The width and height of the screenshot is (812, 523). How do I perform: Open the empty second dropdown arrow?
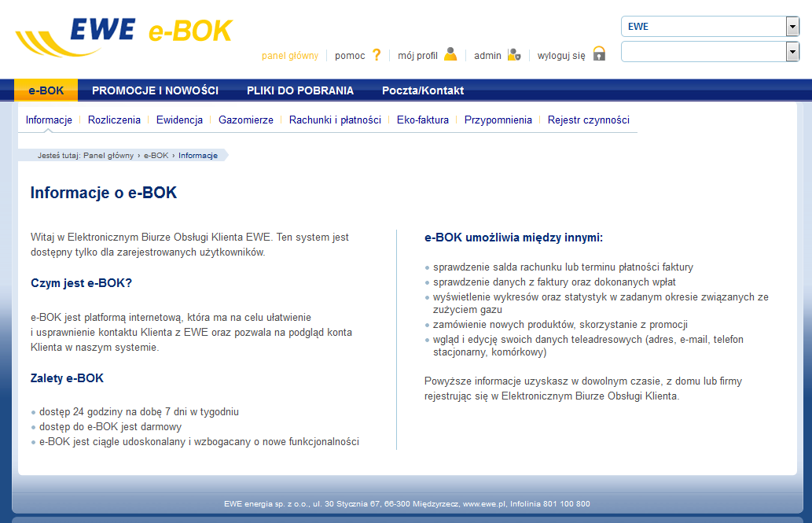point(792,52)
